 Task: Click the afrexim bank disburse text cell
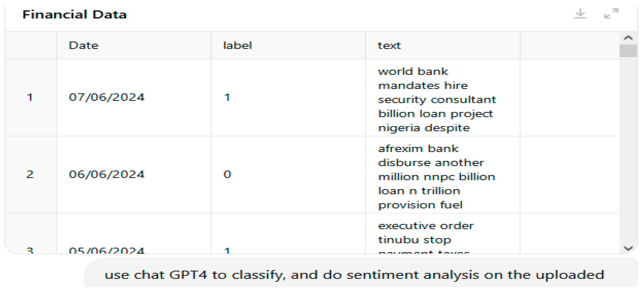[436, 177]
